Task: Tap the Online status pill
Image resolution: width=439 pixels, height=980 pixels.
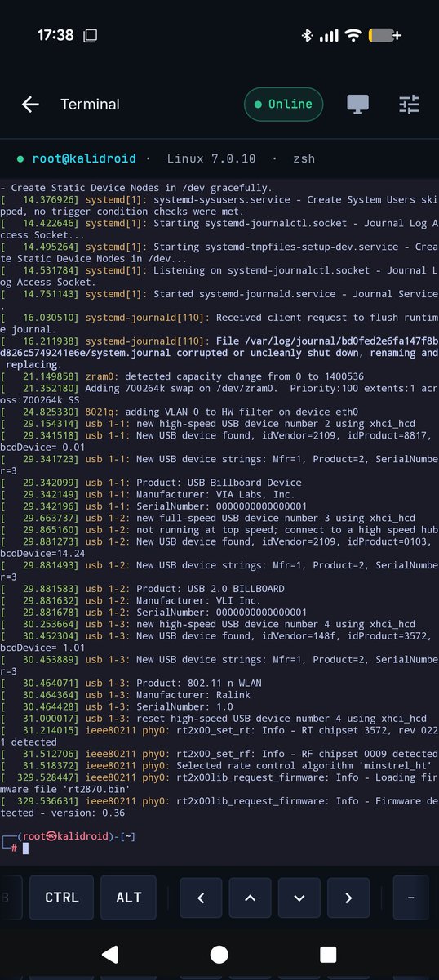Action: (x=283, y=105)
